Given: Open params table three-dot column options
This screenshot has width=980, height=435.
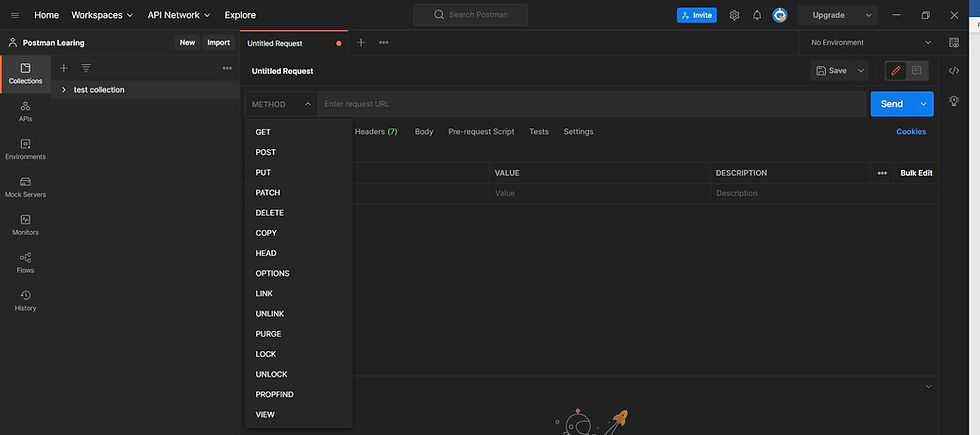Looking at the screenshot, I should [x=882, y=173].
